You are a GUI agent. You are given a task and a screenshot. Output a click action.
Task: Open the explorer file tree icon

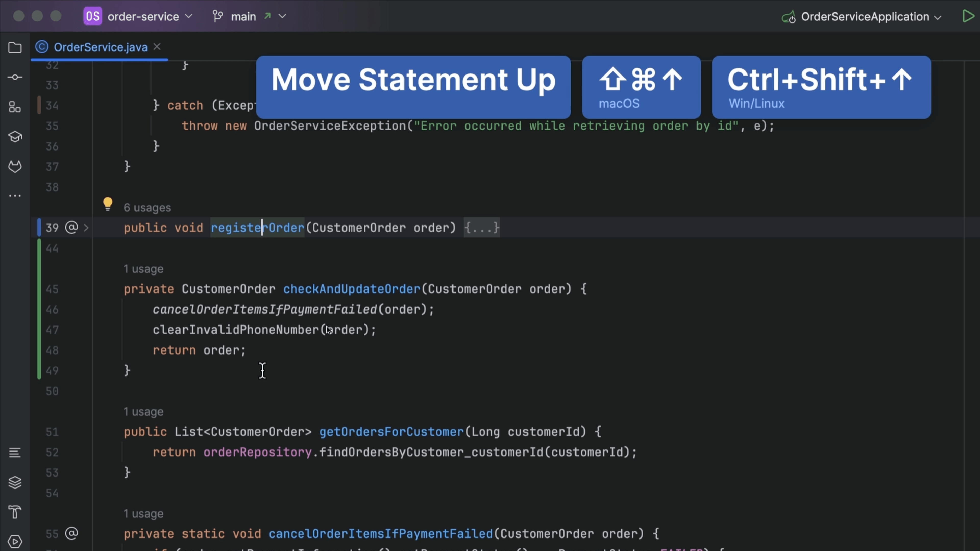tap(15, 47)
